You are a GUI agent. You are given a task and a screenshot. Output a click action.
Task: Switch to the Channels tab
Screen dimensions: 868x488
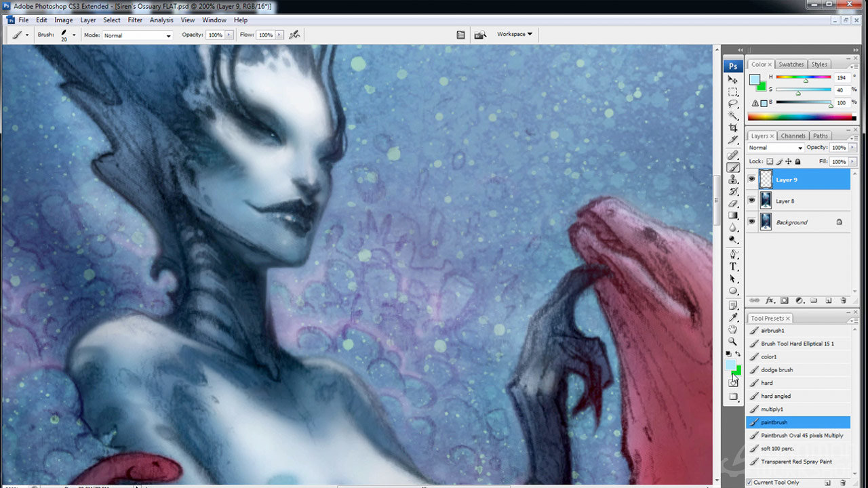tap(793, 136)
